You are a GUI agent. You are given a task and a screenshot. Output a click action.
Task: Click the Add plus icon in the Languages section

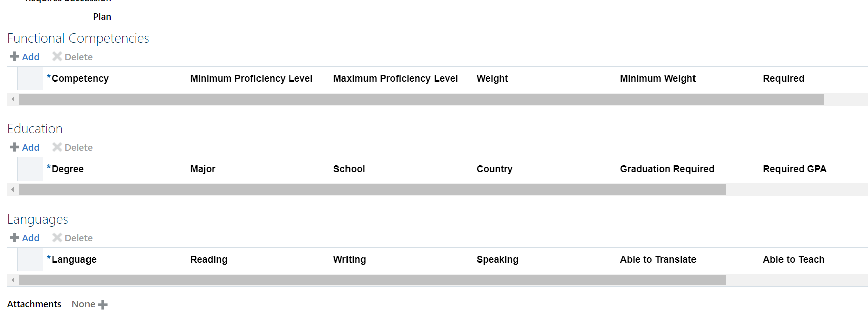click(14, 237)
